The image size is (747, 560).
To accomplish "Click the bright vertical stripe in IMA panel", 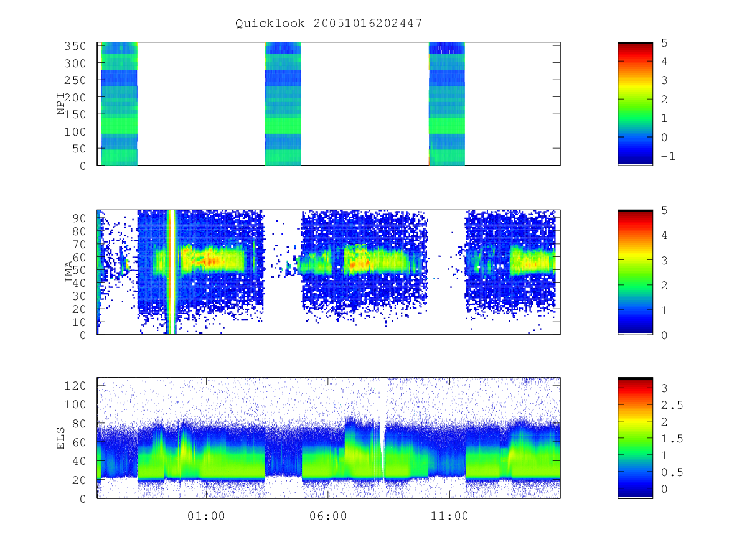I will (170, 272).
